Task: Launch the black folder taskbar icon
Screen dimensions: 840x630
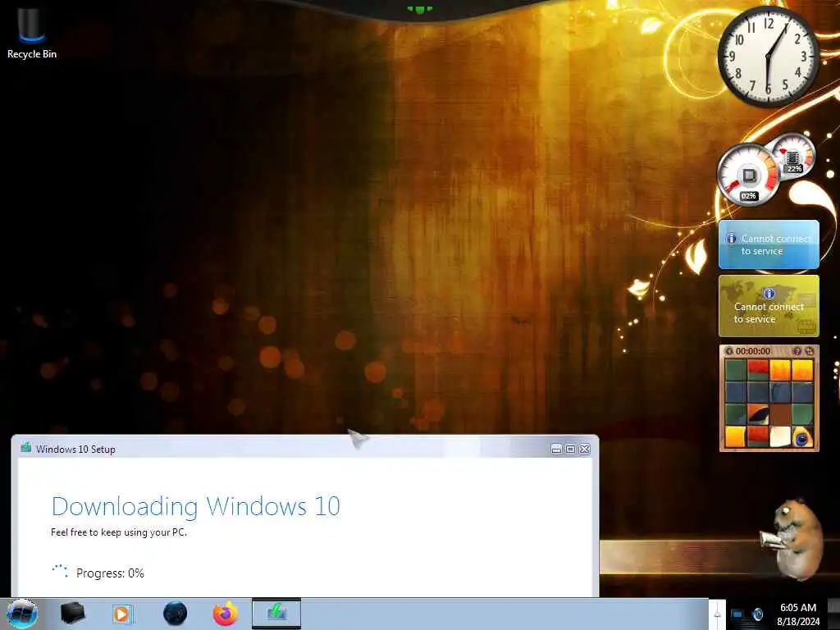Action: point(72,614)
